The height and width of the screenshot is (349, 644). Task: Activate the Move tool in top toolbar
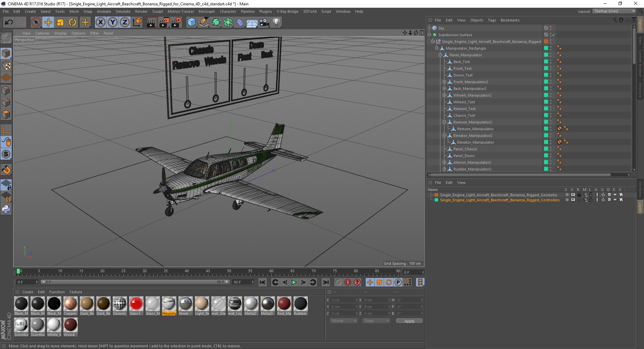48,22
